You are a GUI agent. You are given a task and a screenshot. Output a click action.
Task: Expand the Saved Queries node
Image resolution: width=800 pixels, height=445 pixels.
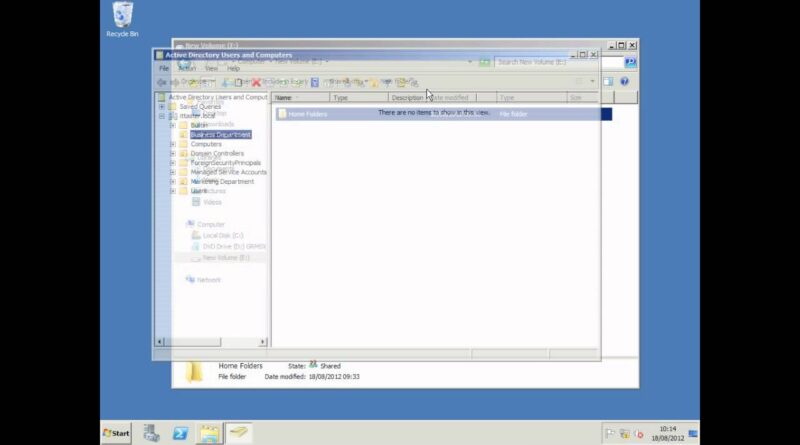pos(162,107)
